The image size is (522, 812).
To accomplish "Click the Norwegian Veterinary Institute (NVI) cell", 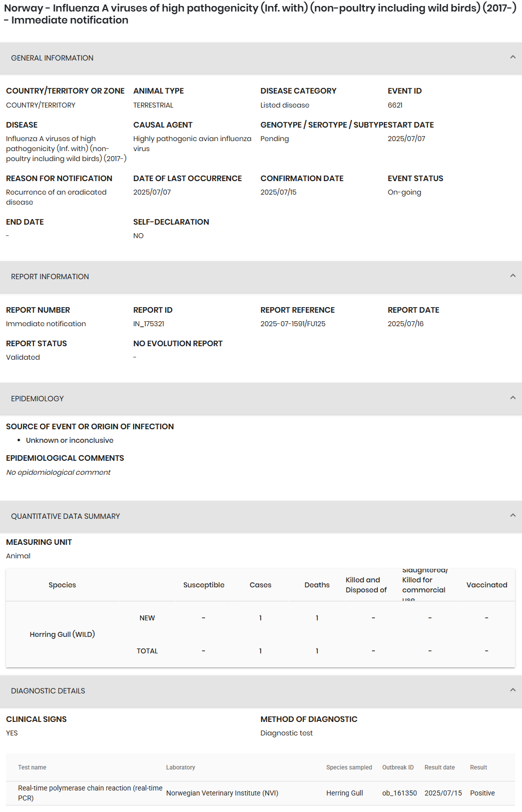I will click(x=222, y=793).
